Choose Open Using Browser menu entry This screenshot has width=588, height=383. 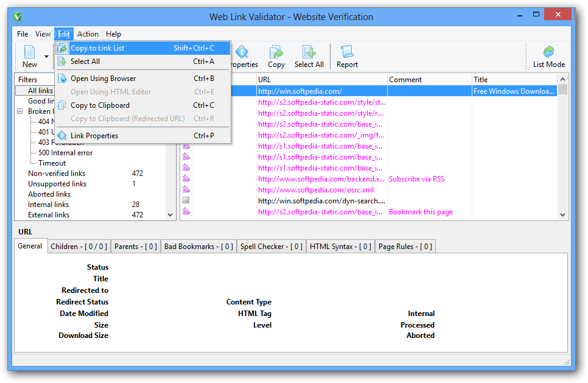point(143,79)
